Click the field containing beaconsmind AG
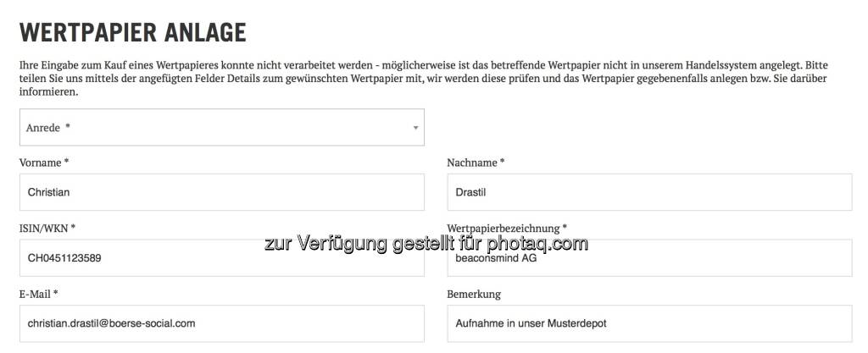 [648, 258]
